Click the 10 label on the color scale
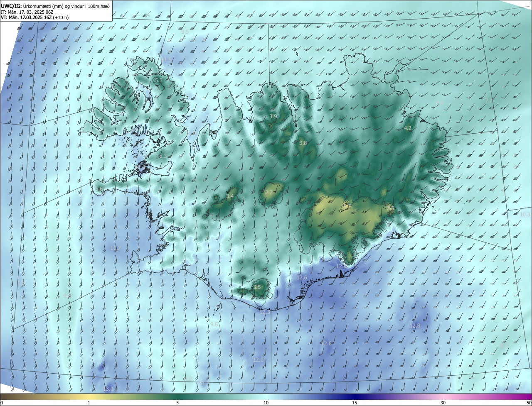 266,403
